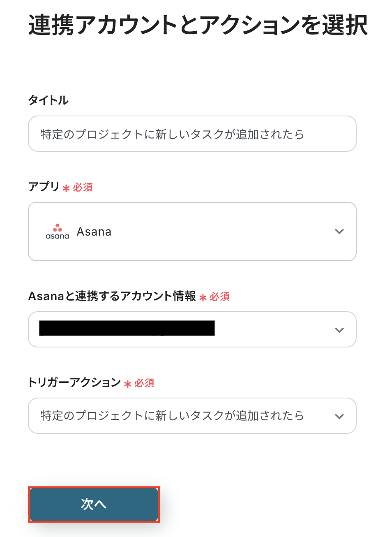Click the red asterisk beside アプリ

(66, 188)
